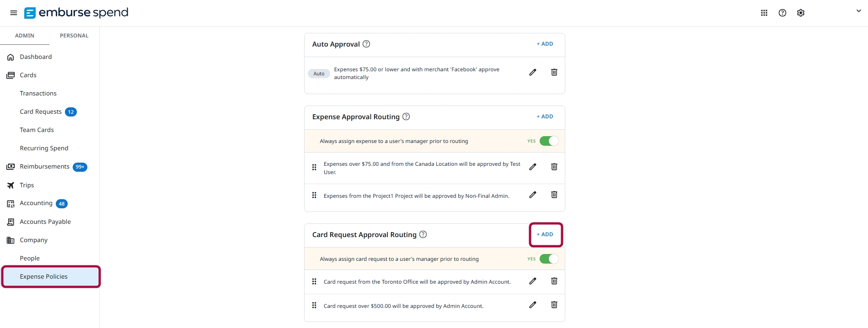Viewport: 868px width, 328px height.
Task: Expand the account dropdown arrow at top right
Action: pyautogui.click(x=858, y=11)
